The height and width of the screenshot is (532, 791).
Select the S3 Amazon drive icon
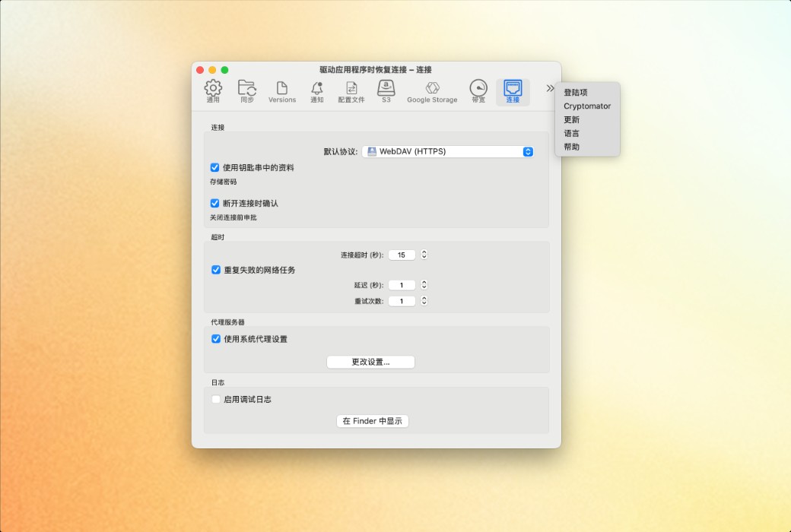pos(386,91)
